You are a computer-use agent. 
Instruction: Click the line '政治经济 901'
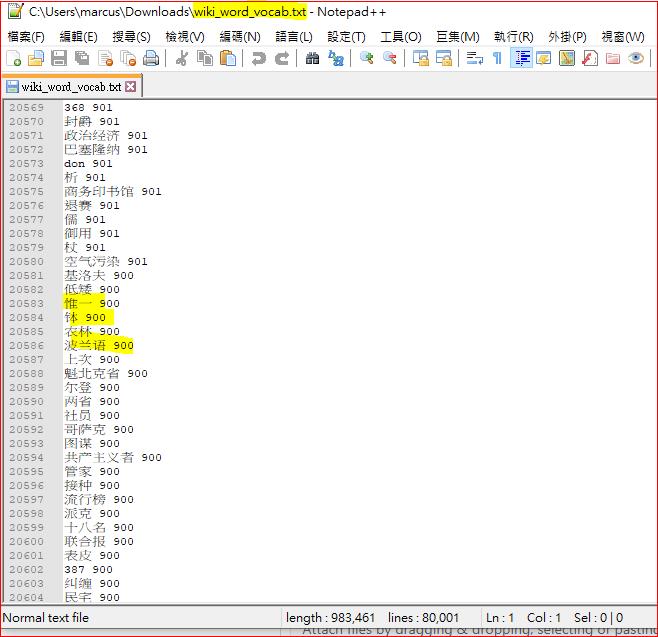(105, 136)
